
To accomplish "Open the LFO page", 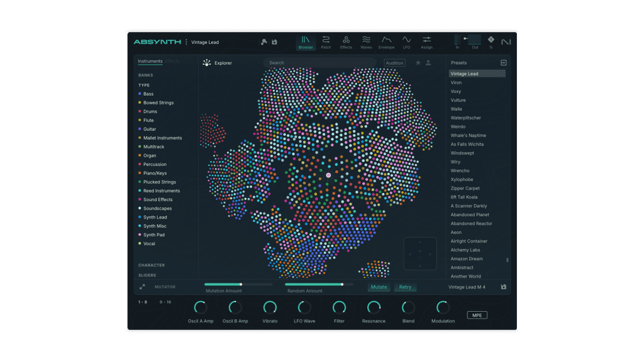I will 406,42.
